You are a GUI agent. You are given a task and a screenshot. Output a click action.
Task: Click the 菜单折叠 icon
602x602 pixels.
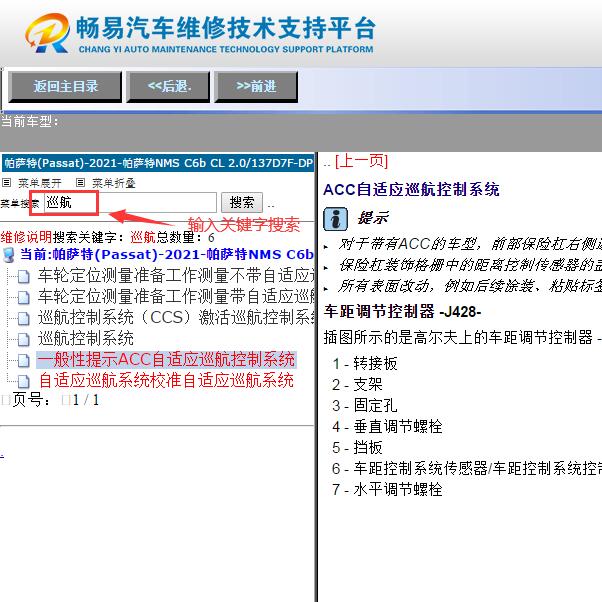80,183
